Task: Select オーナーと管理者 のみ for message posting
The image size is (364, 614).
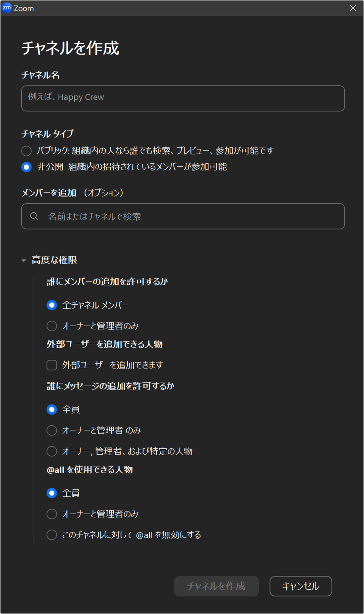Action: pyautogui.click(x=52, y=430)
